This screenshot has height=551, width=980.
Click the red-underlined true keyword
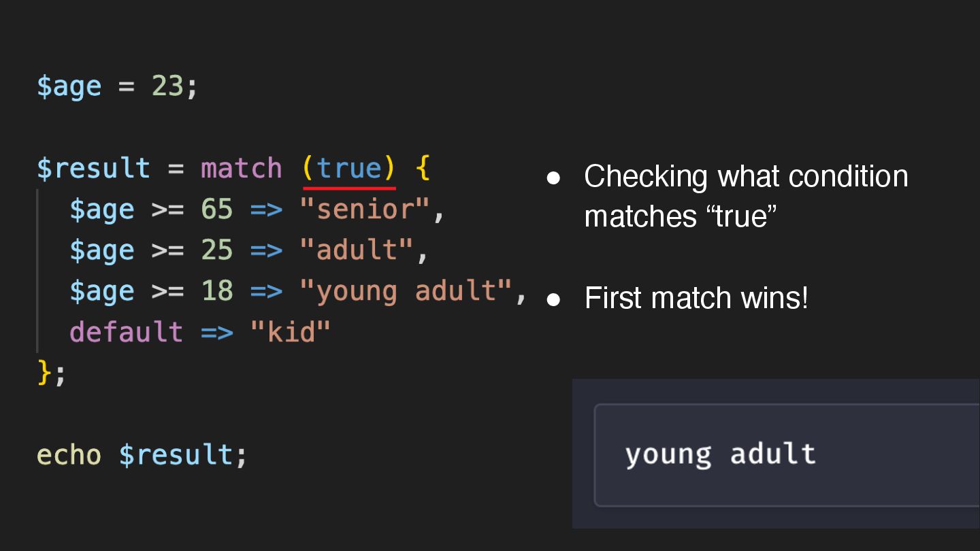click(349, 169)
